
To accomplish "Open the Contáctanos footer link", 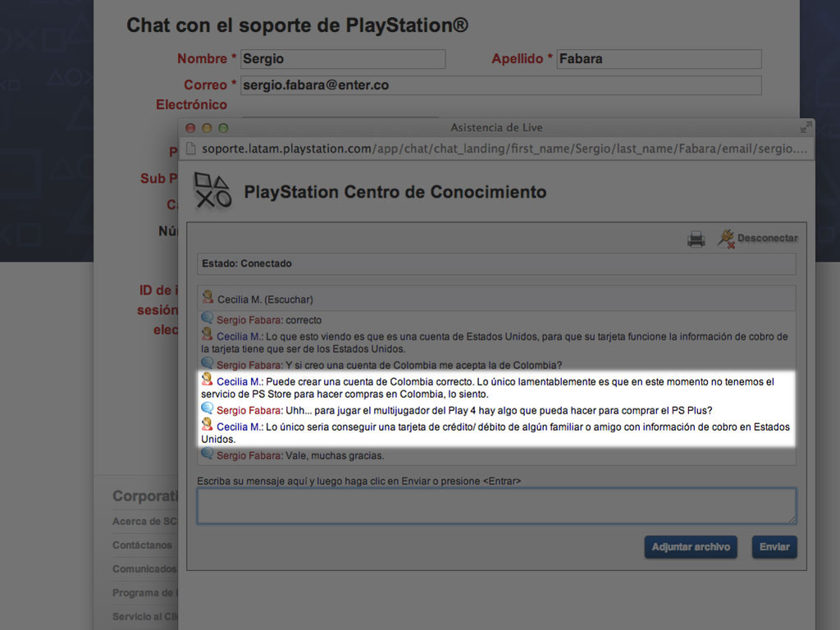I will [142, 545].
